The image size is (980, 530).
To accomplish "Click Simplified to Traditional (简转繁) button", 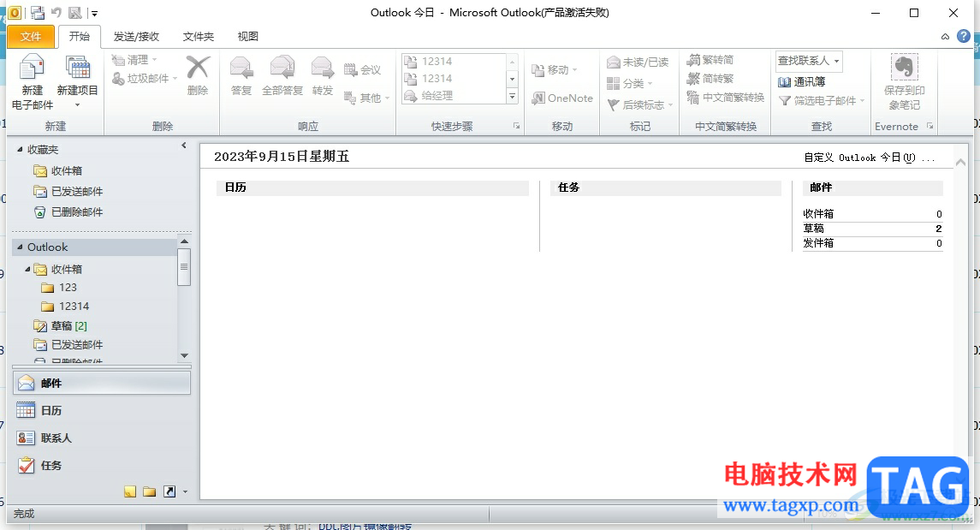I will tap(710, 79).
